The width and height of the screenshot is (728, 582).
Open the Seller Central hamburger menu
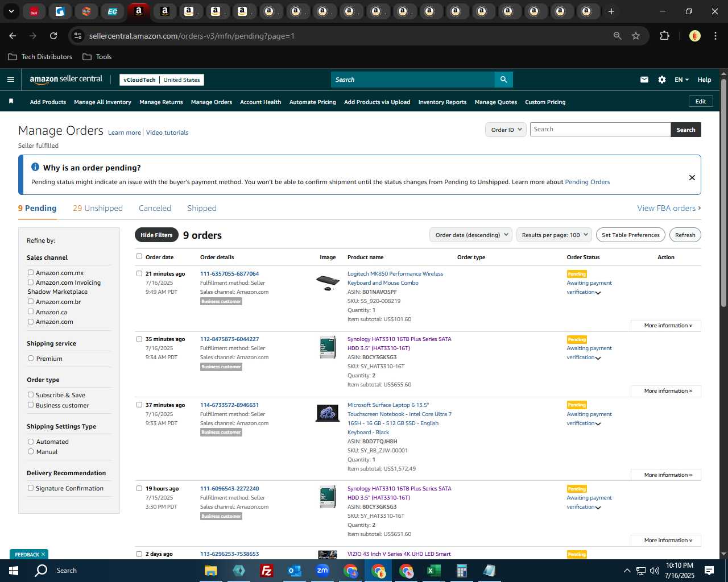coord(10,80)
